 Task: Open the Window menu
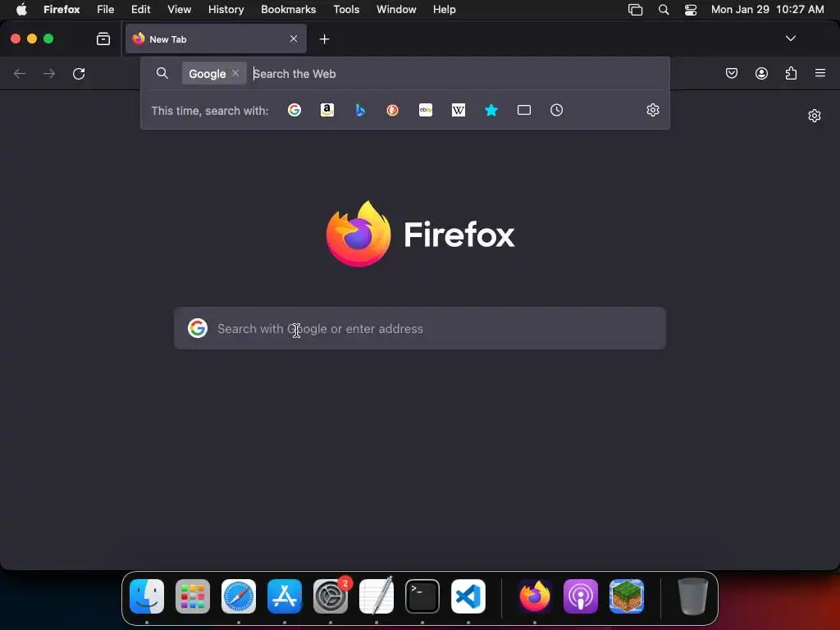click(396, 9)
